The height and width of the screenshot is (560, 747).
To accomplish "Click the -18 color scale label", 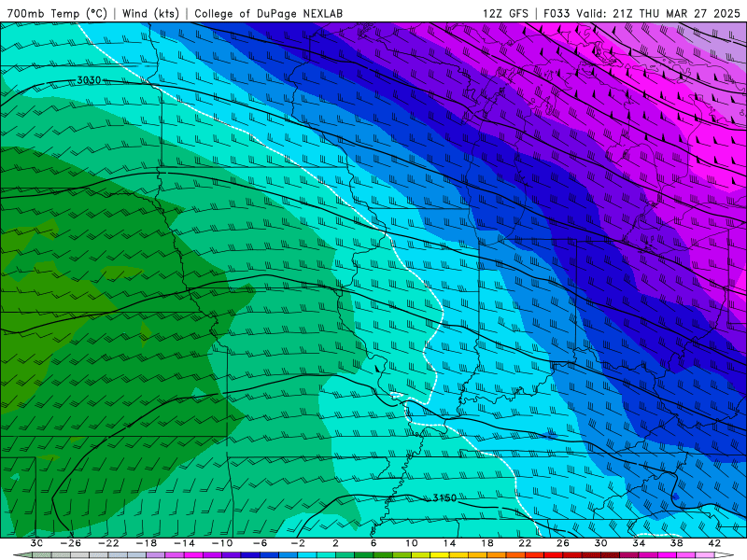I will coord(147,543).
